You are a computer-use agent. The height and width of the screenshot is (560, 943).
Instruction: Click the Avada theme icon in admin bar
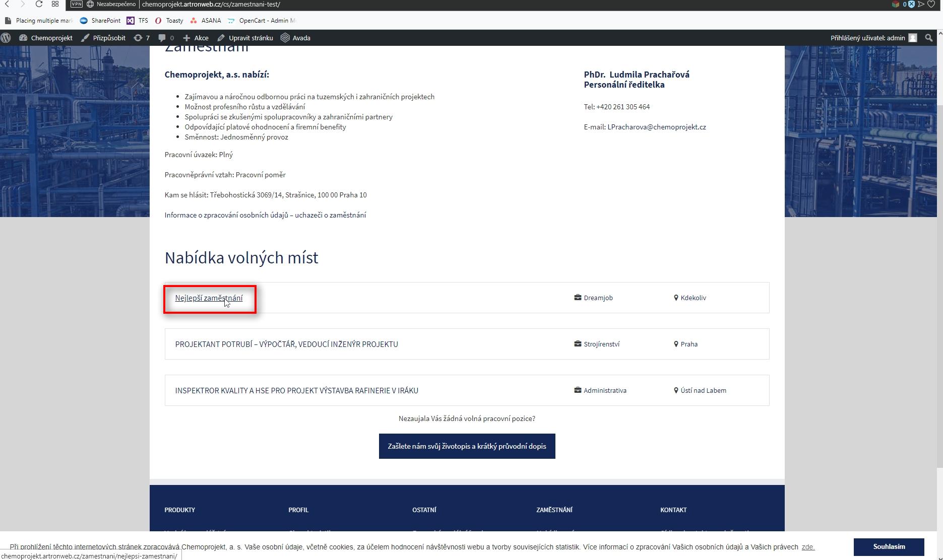[x=285, y=37]
